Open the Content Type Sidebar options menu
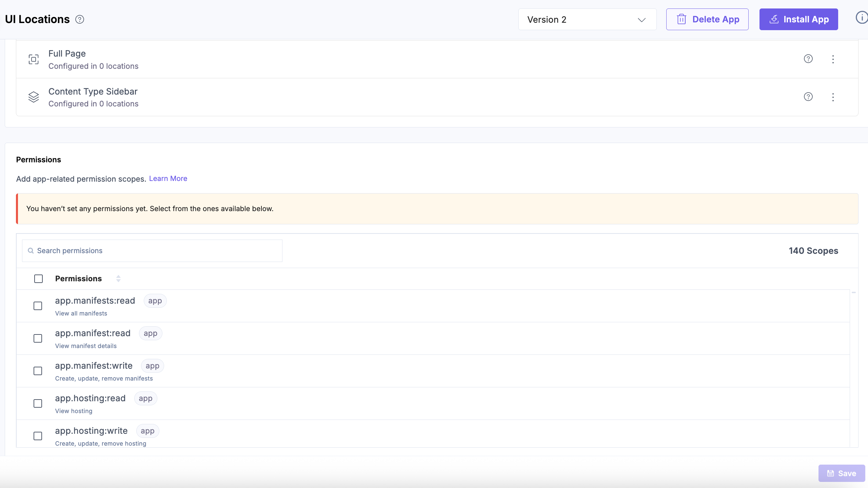 coord(833,97)
